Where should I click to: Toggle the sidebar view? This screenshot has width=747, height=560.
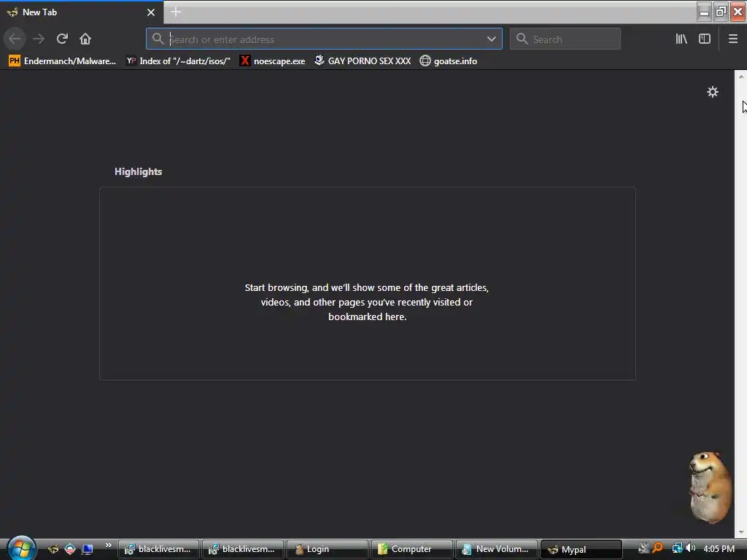point(705,39)
